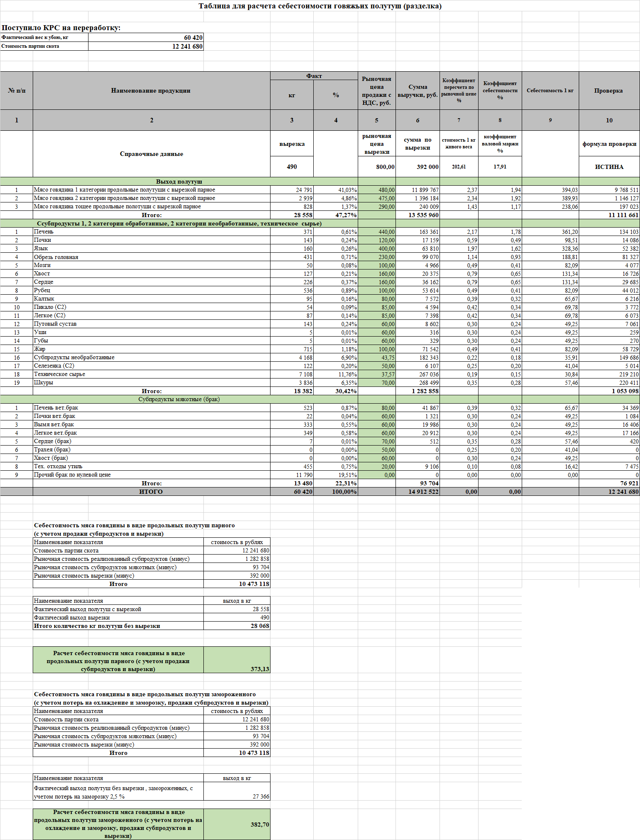Select 12 241 680 in the ИТОГО row Проверка column
The width and height of the screenshot is (640, 840).
tap(609, 492)
